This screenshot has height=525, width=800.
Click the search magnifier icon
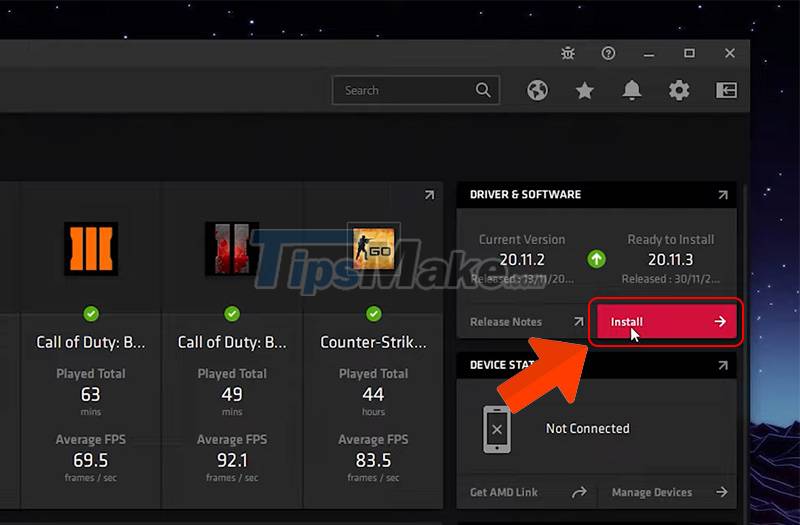tap(483, 90)
